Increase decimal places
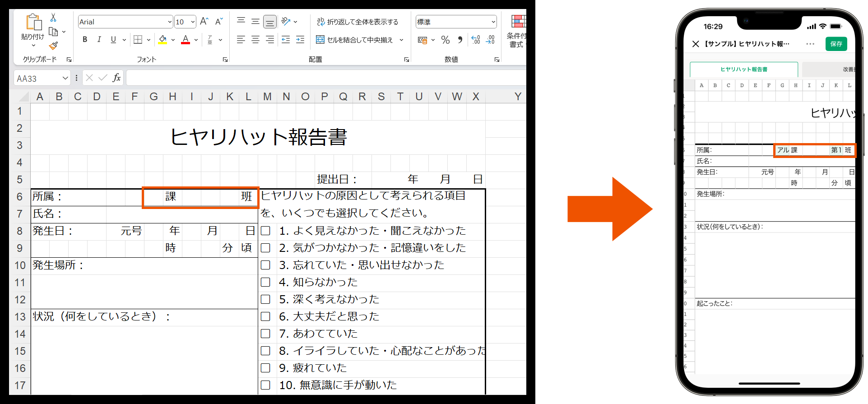Image resolution: width=868 pixels, height=404 pixels. [476, 40]
